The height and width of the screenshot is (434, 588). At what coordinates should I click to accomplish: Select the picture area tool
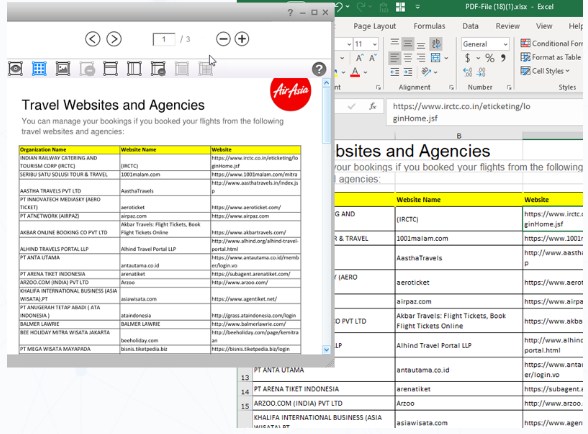(63, 69)
